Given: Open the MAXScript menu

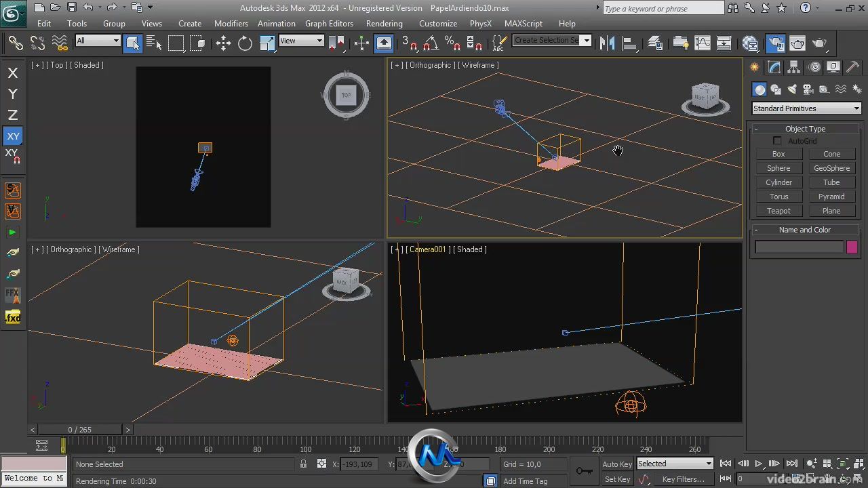Looking at the screenshot, I should coord(524,23).
